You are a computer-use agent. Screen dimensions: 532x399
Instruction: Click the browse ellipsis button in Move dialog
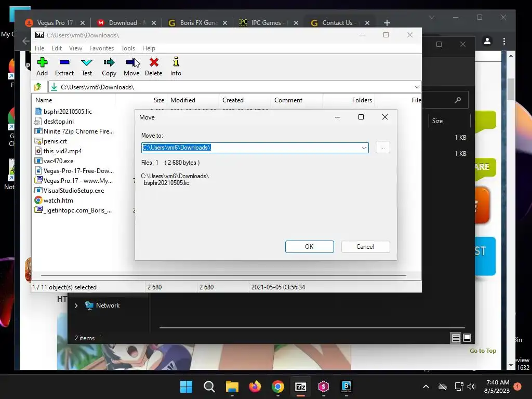tap(383, 148)
